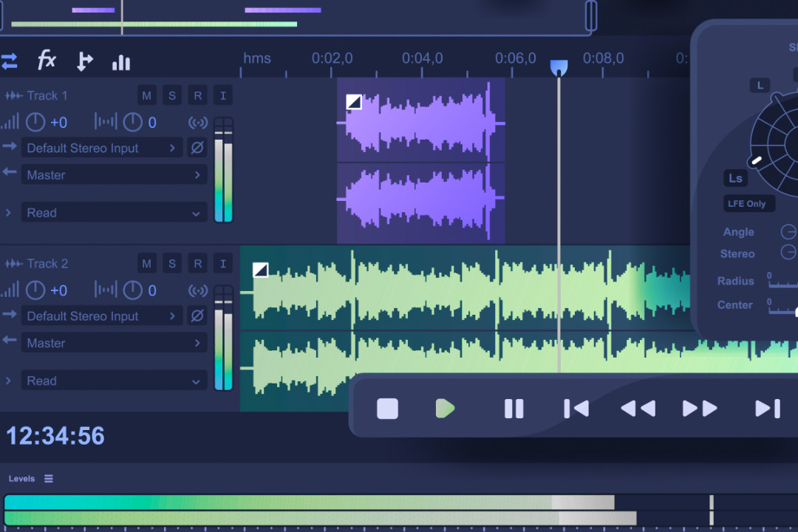Skip to the previous marker

(576, 409)
